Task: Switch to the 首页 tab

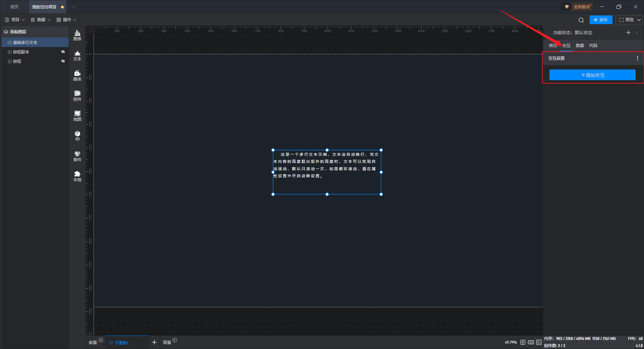Action: pos(14,7)
